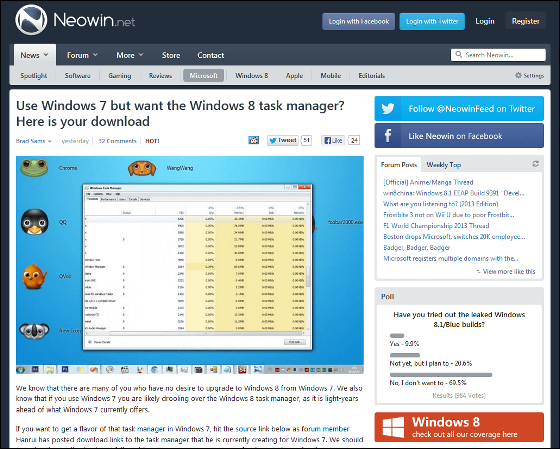Select the Spotlight category

click(34, 75)
